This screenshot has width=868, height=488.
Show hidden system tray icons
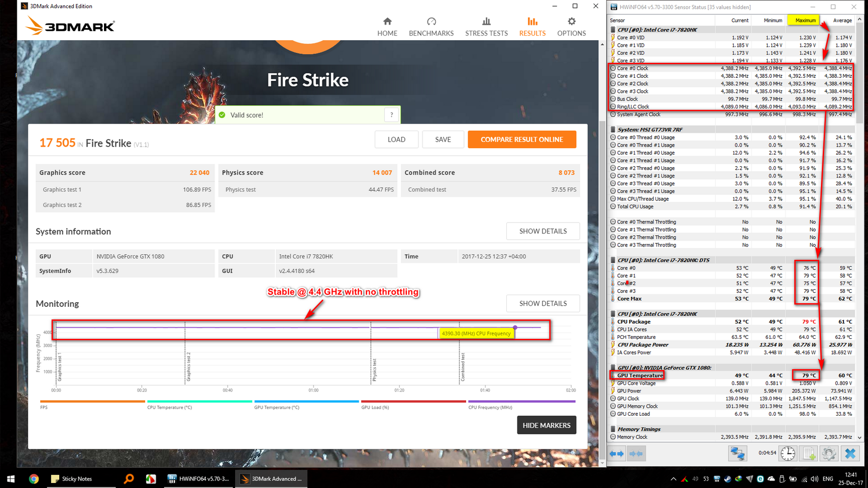pos(673,479)
